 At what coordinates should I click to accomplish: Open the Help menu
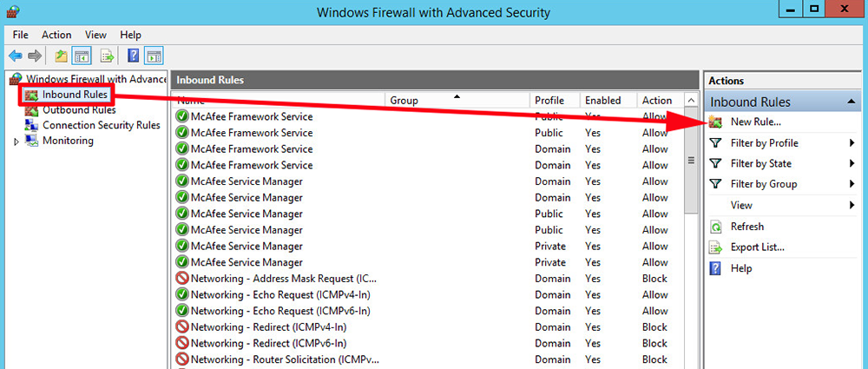click(131, 35)
